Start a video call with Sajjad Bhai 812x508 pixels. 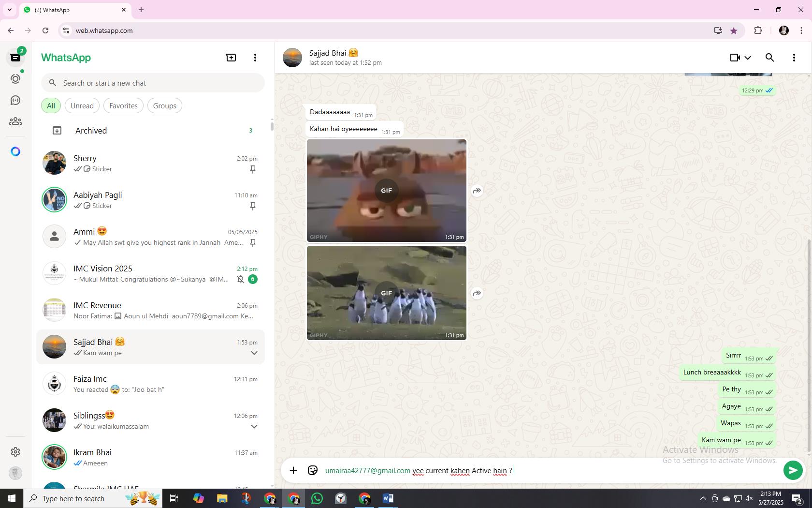[735, 58]
